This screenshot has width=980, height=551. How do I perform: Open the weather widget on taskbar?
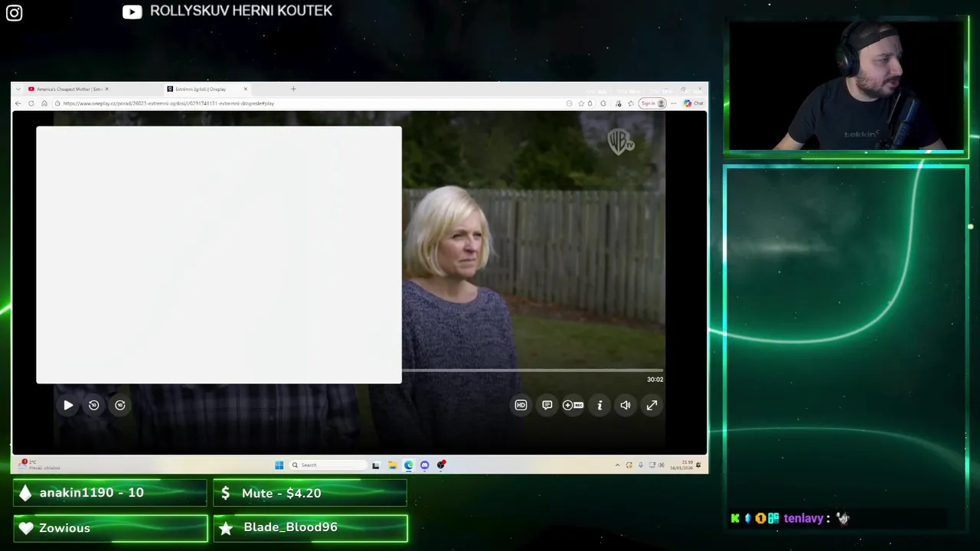tap(40, 465)
